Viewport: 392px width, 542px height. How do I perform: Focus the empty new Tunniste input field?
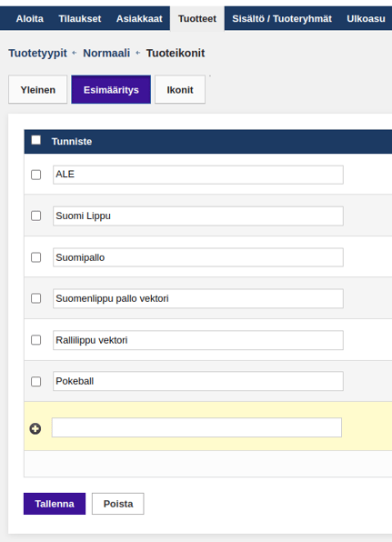196,427
